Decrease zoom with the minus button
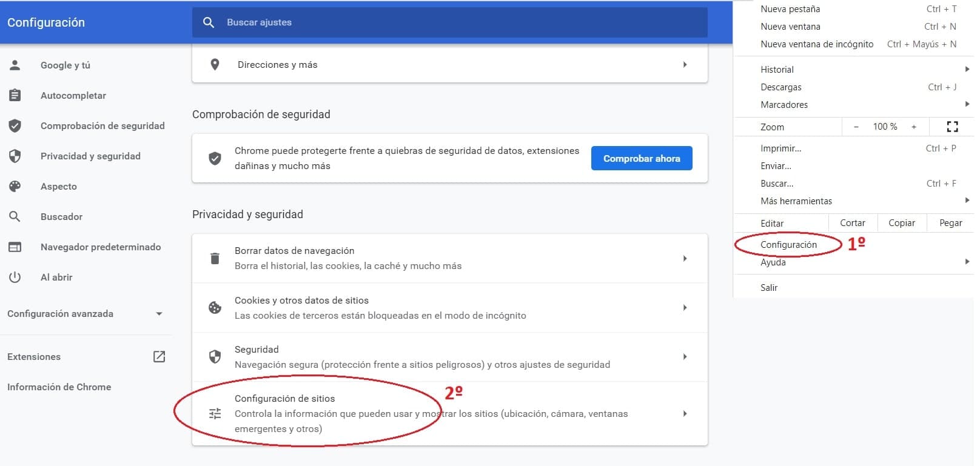Image resolution: width=980 pixels, height=466 pixels. [856, 127]
